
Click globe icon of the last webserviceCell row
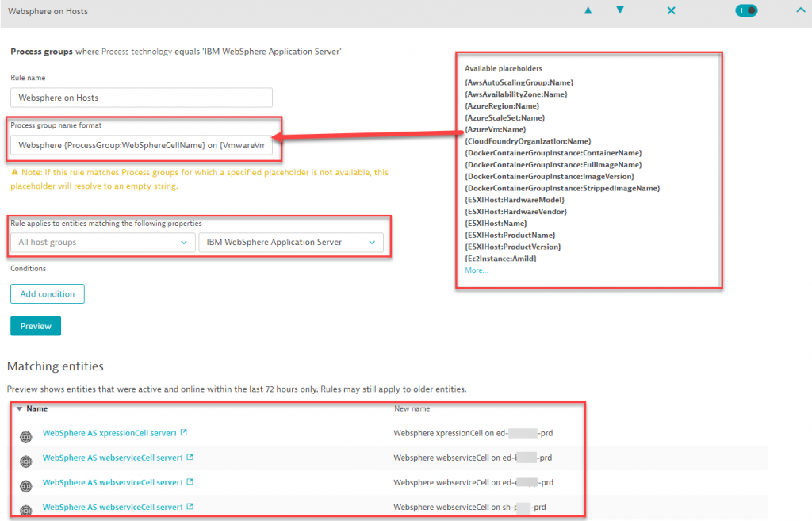pyautogui.click(x=25, y=508)
